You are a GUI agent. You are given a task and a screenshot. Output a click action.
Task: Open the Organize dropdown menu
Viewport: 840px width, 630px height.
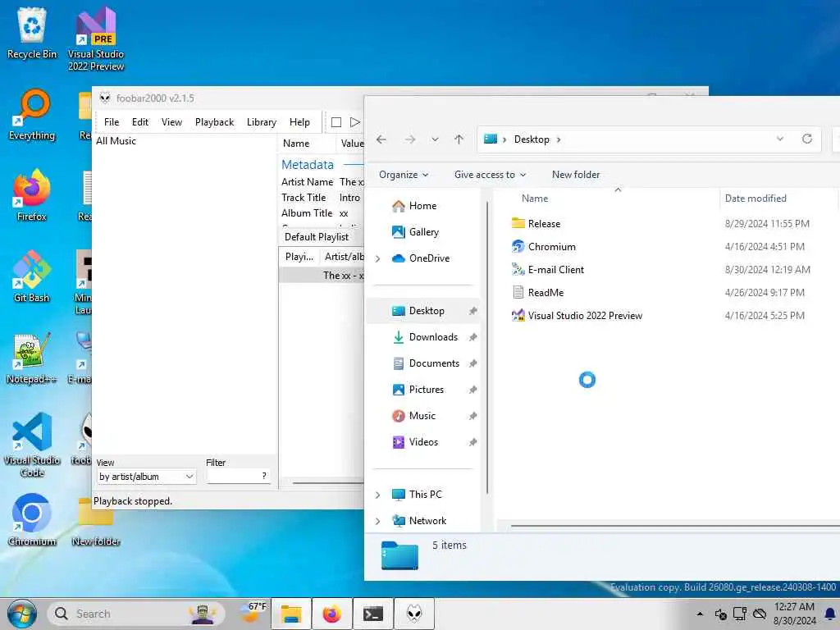click(x=404, y=175)
